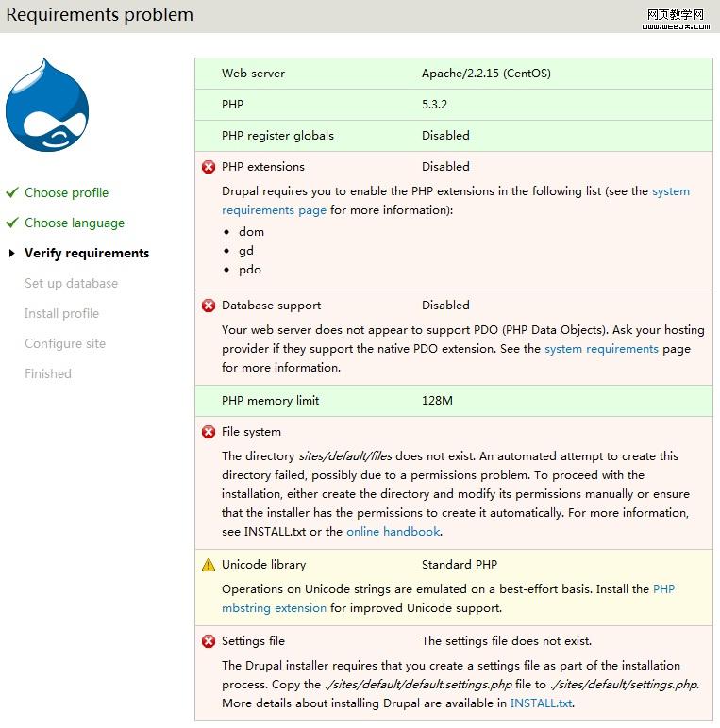Open the system requirements link under Database support
720x728 pixels.
point(601,349)
